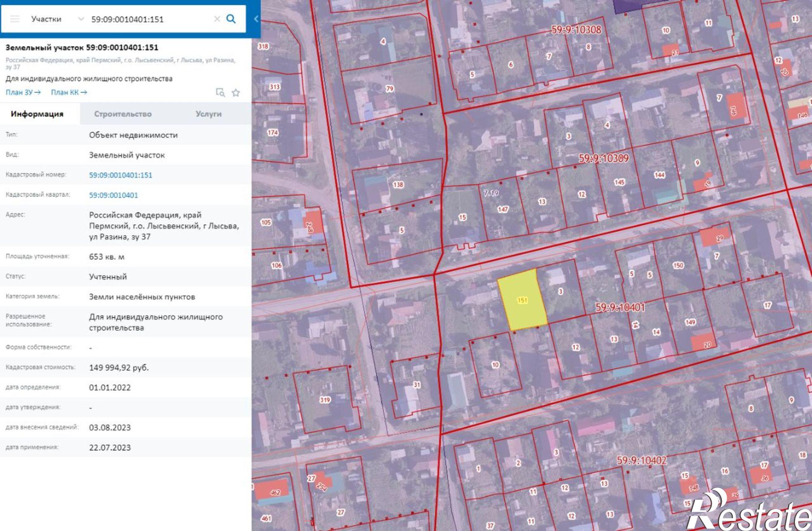Open the hamburger menu in search bar
The height and width of the screenshot is (531, 812).
coord(15,19)
